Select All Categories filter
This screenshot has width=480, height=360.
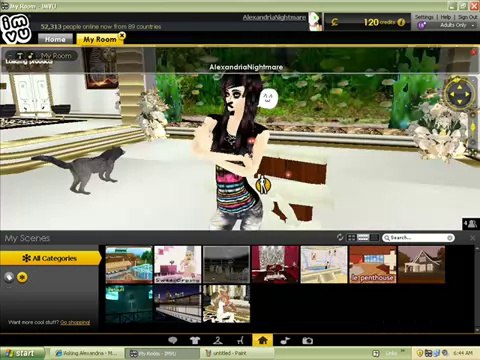point(50,258)
